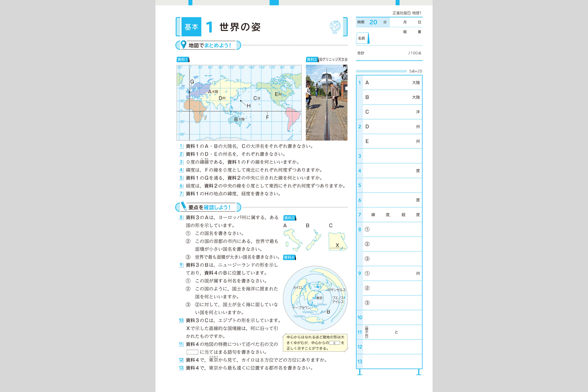
Task: Click the note box 中心からはなれるほど
Action: (x=315, y=343)
